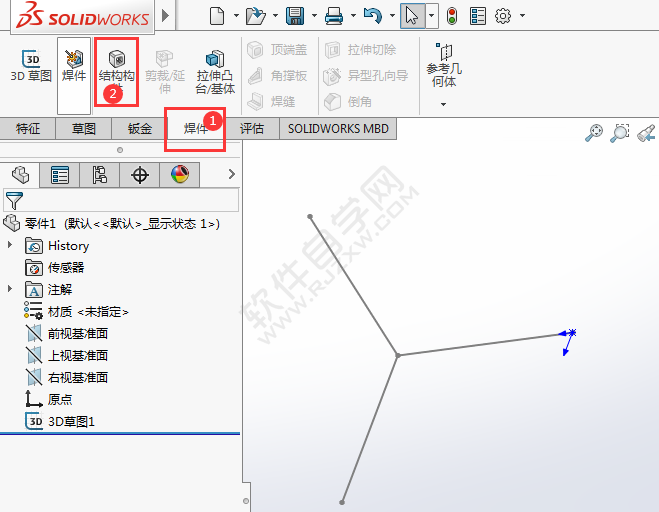Click 拉伸凸台/基体 extruded boss tool
659x512 pixels.
(x=215, y=71)
